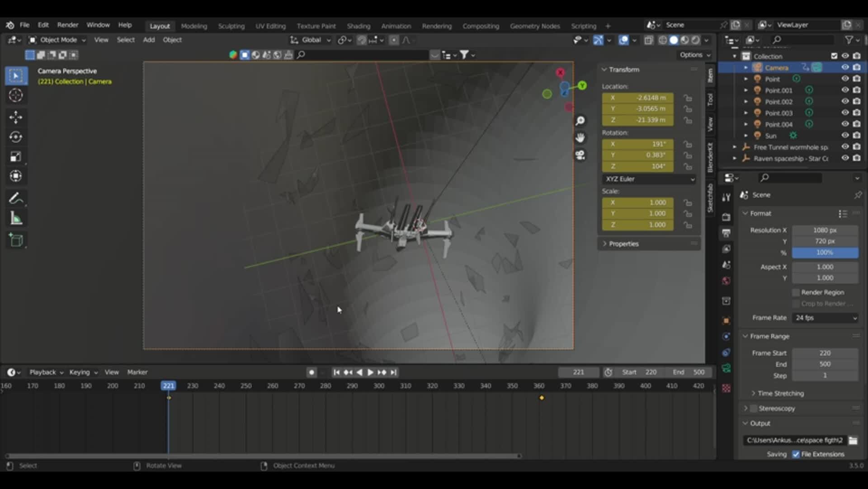Select the Move tool in the toolbar
This screenshot has height=489, width=868.
coord(16,117)
